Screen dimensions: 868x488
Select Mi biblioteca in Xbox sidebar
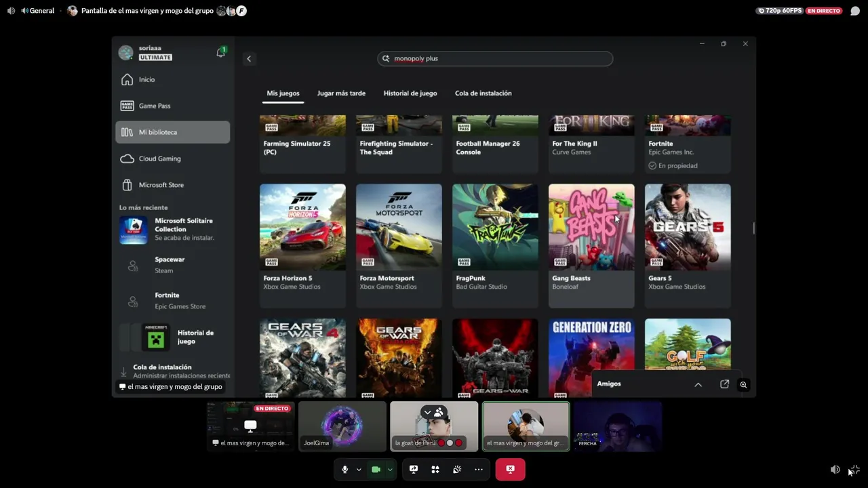173,132
